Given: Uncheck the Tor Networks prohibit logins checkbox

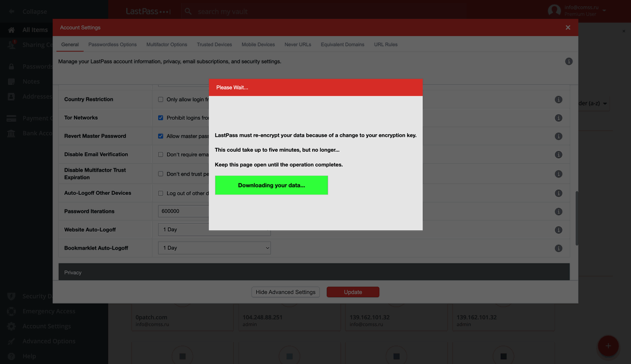Looking at the screenshot, I should pos(161,118).
